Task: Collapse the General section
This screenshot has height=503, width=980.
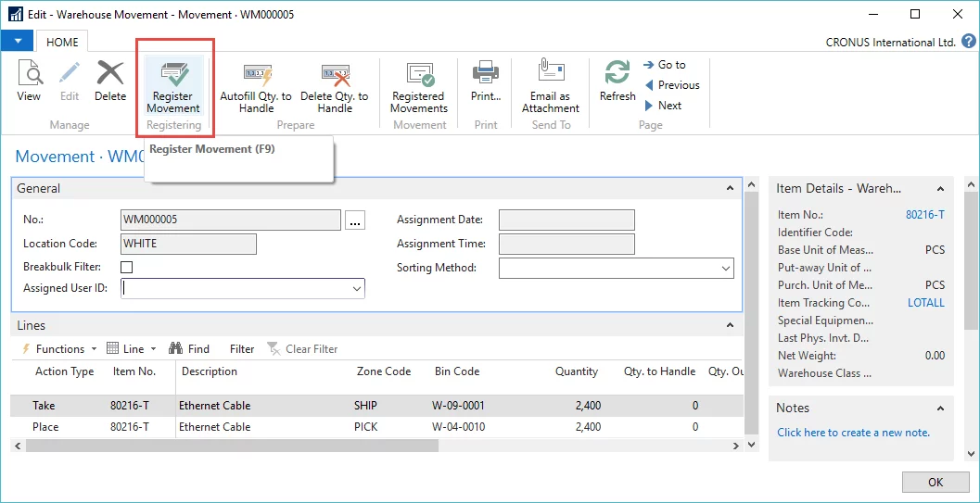Action: coord(731,188)
